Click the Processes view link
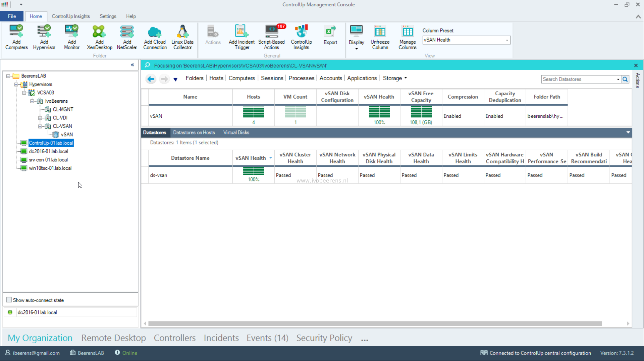Image resolution: width=644 pixels, height=361 pixels. coord(301,78)
